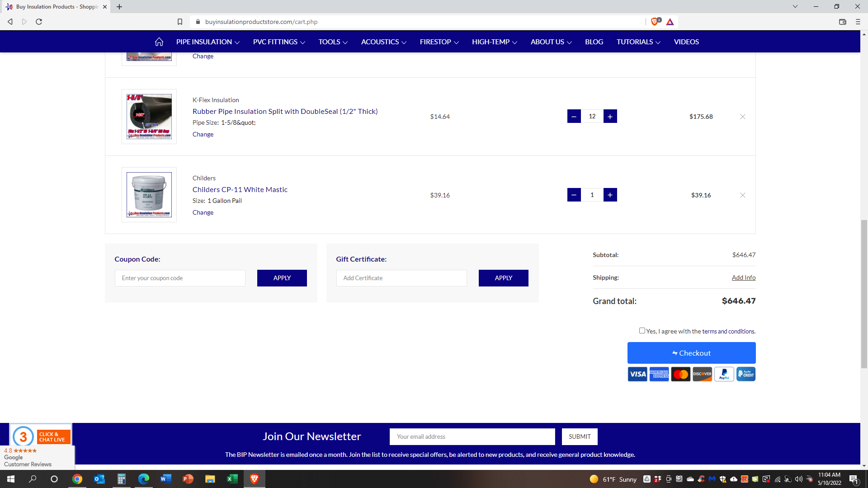Open the Firestop dropdown menu

point(439,42)
